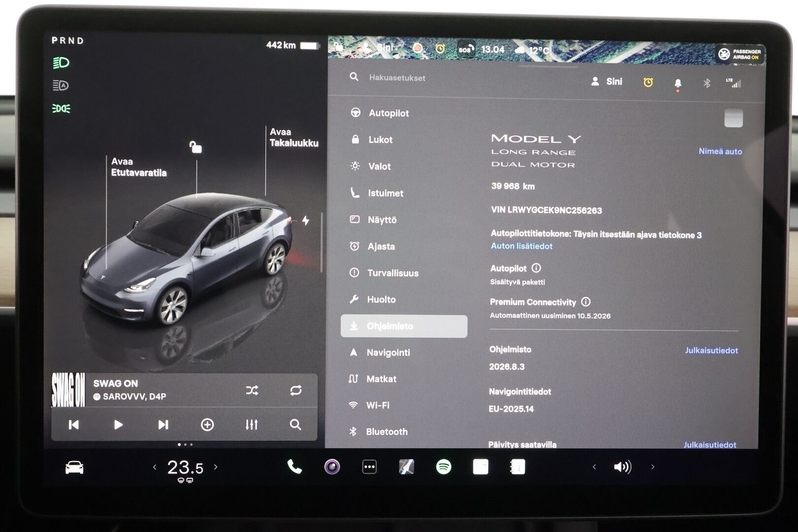The image size is (798, 532).
Task: Open Valot (lights) settings
Action: [370, 166]
